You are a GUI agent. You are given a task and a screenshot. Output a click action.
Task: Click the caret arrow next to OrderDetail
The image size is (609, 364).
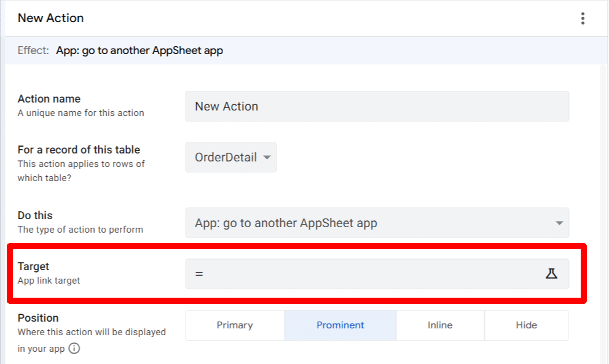(x=267, y=158)
